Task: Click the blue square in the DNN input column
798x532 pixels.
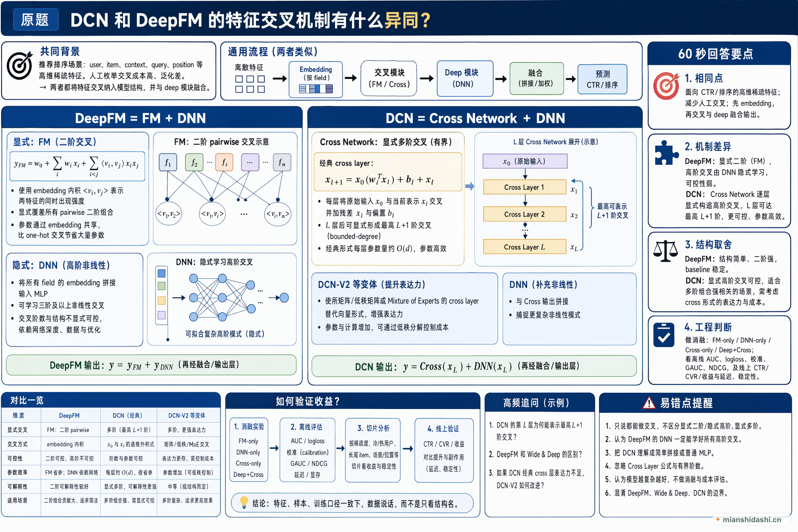Action: (162, 273)
